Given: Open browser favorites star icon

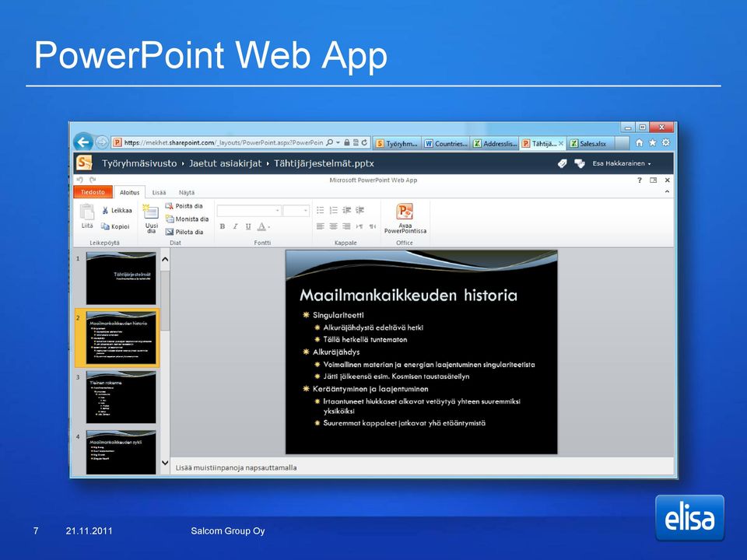Looking at the screenshot, I should [x=653, y=143].
